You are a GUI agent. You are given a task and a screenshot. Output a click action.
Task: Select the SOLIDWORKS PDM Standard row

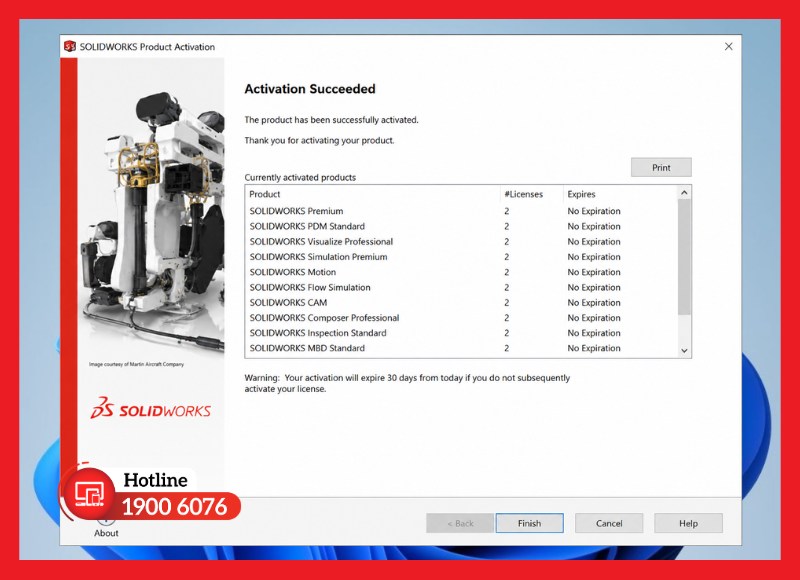click(461, 226)
